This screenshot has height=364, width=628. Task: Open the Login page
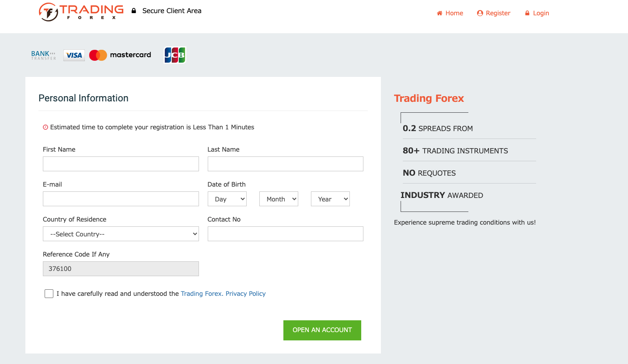pyautogui.click(x=537, y=13)
